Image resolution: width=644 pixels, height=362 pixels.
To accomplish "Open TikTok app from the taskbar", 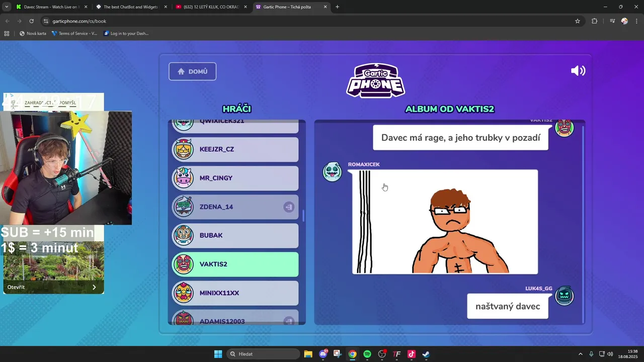I will [411, 354].
